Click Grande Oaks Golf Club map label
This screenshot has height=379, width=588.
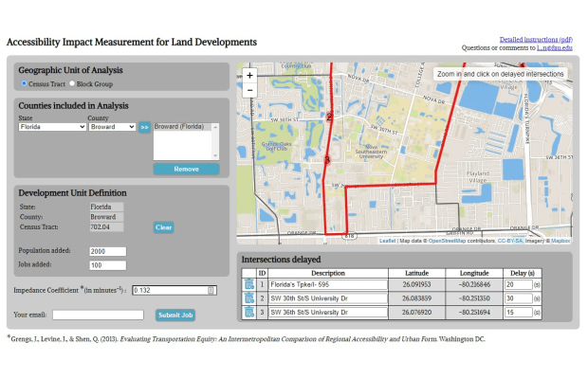276,146
